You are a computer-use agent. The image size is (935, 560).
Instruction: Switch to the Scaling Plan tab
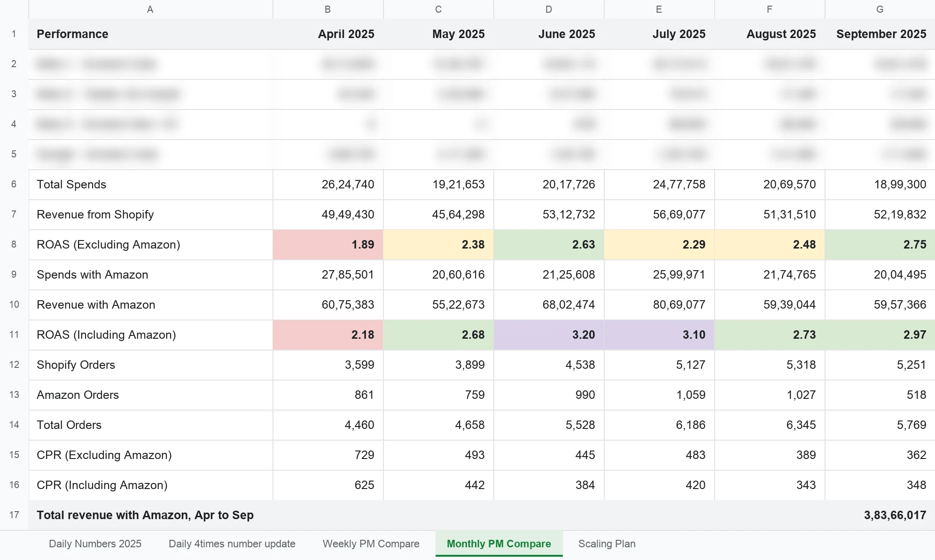click(607, 544)
